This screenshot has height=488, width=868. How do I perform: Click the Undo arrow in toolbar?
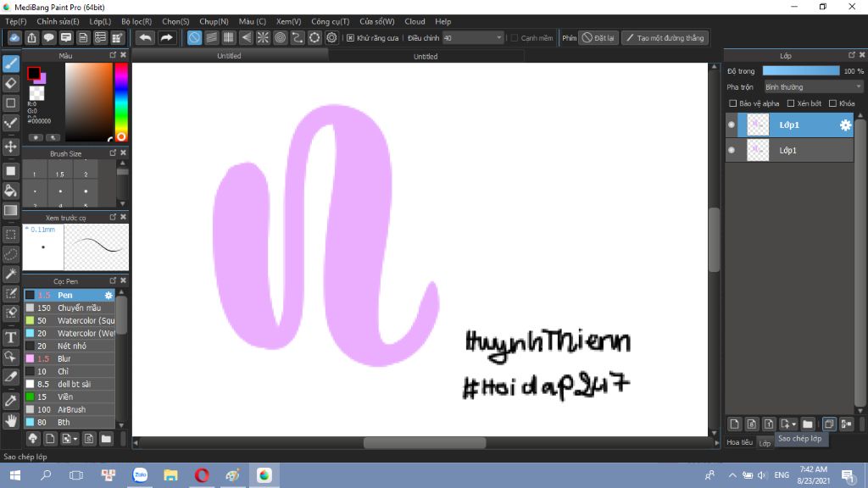145,37
